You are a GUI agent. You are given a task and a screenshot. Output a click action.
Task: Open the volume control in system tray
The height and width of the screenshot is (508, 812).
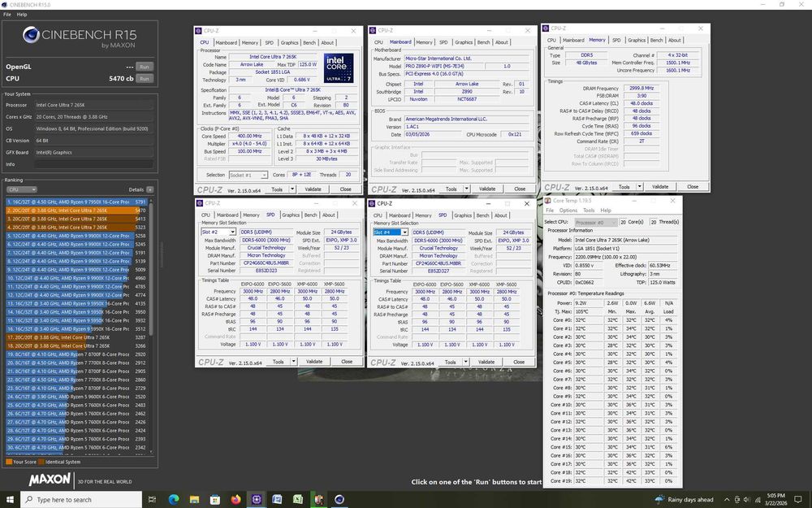coord(747,500)
